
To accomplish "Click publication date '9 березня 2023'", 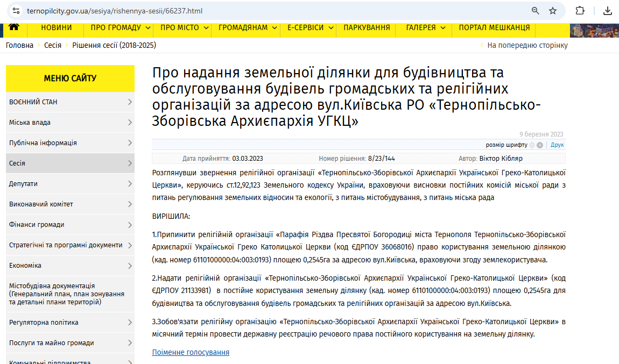I will click(541, 134).
